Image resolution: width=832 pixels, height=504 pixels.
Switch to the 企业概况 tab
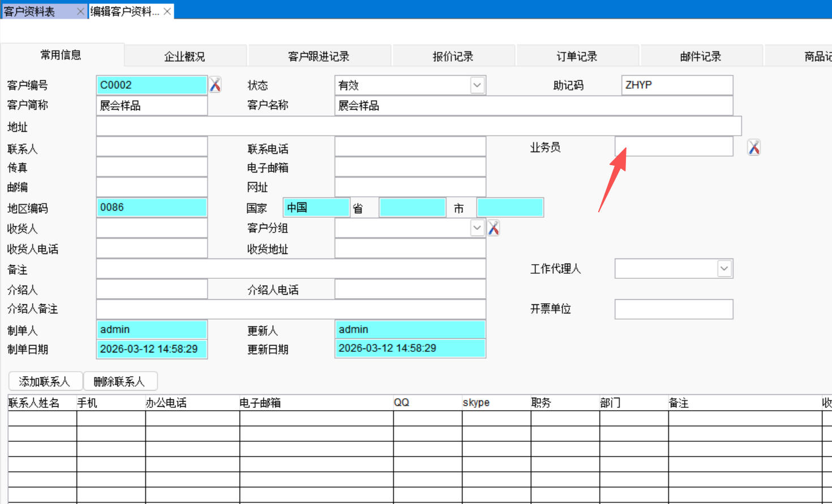(x=185, y=57)
